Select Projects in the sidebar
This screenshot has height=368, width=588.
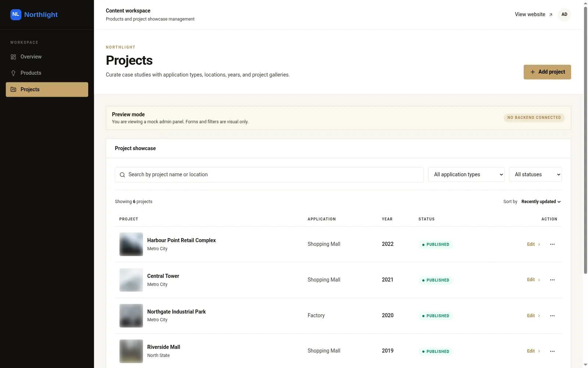47,89
